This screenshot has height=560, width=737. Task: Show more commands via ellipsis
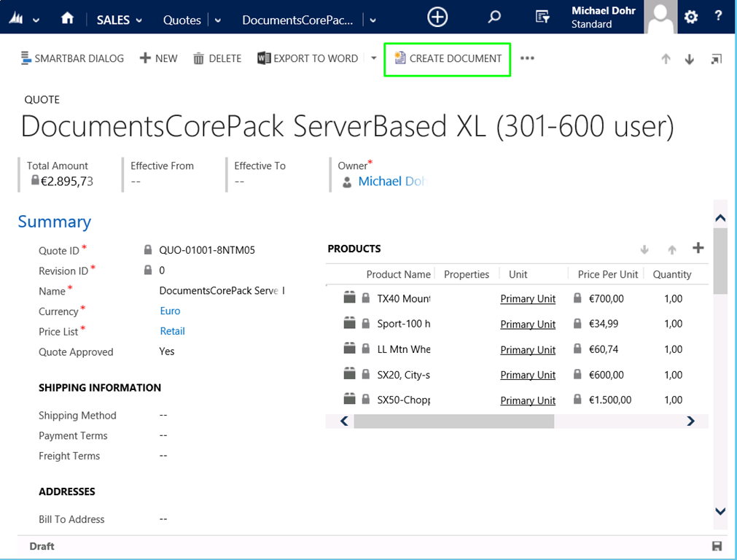[527, 58]
